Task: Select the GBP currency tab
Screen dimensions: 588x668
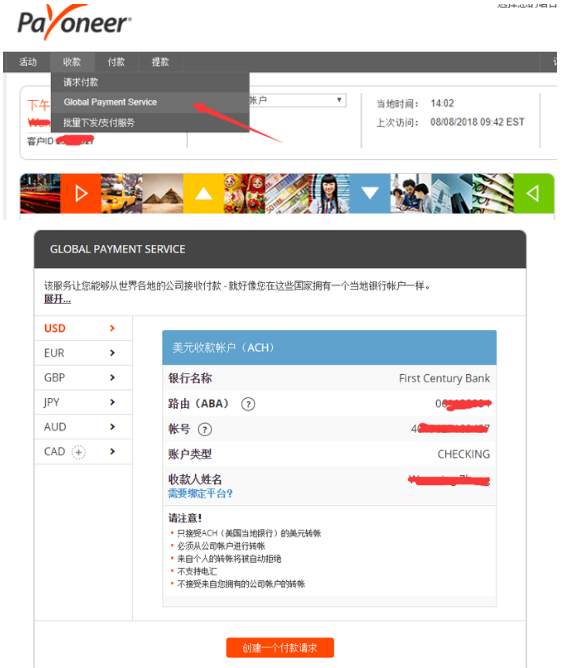Action: 83,378
